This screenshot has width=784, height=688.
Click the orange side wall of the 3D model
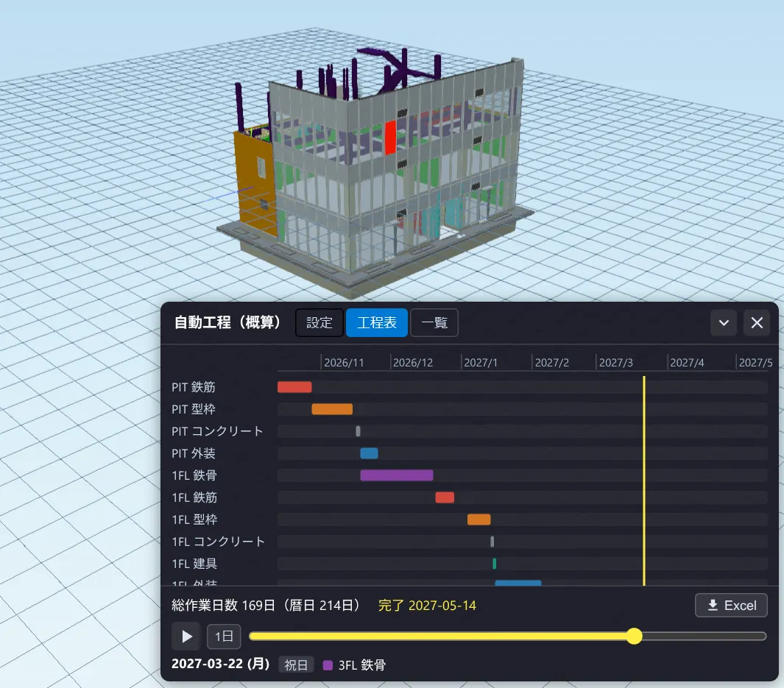254,180
